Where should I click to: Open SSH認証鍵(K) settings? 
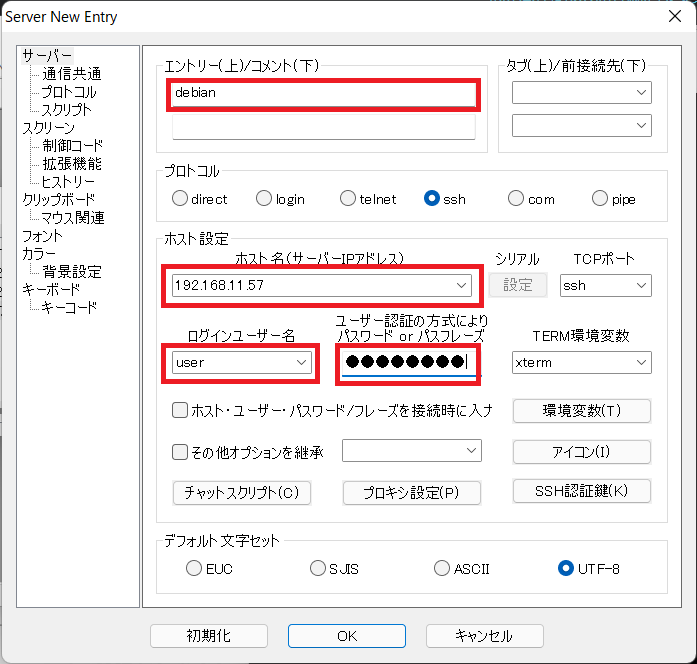pyautogui.click(x=582, y=491)
